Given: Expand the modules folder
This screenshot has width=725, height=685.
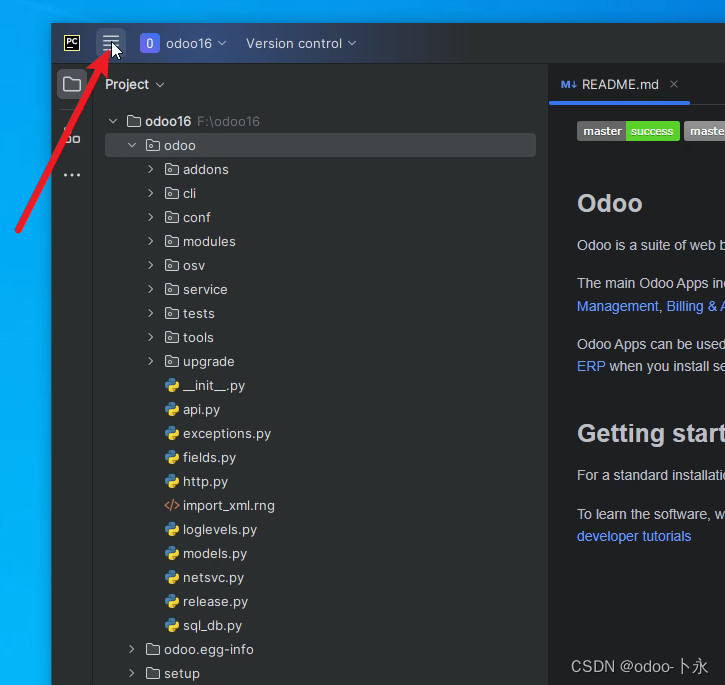Looking at the screenshot, I should (151, 241).
